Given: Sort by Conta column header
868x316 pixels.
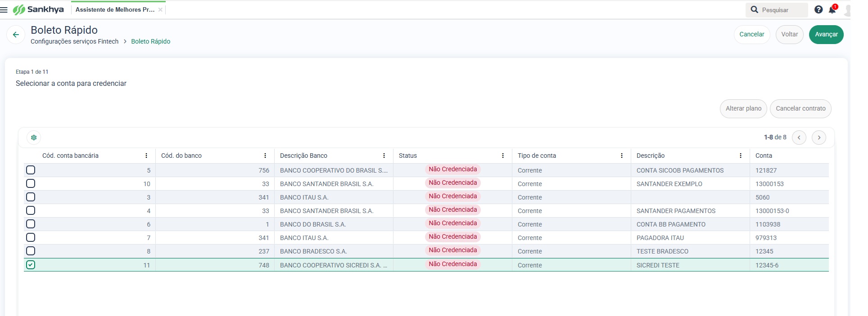Looking at the screenshot, I should (x=764, y=156).
